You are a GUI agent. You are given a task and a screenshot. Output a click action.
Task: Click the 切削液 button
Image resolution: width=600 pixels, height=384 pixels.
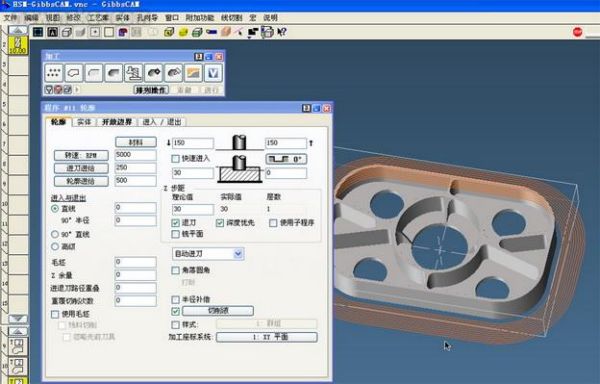coord(218,311)
